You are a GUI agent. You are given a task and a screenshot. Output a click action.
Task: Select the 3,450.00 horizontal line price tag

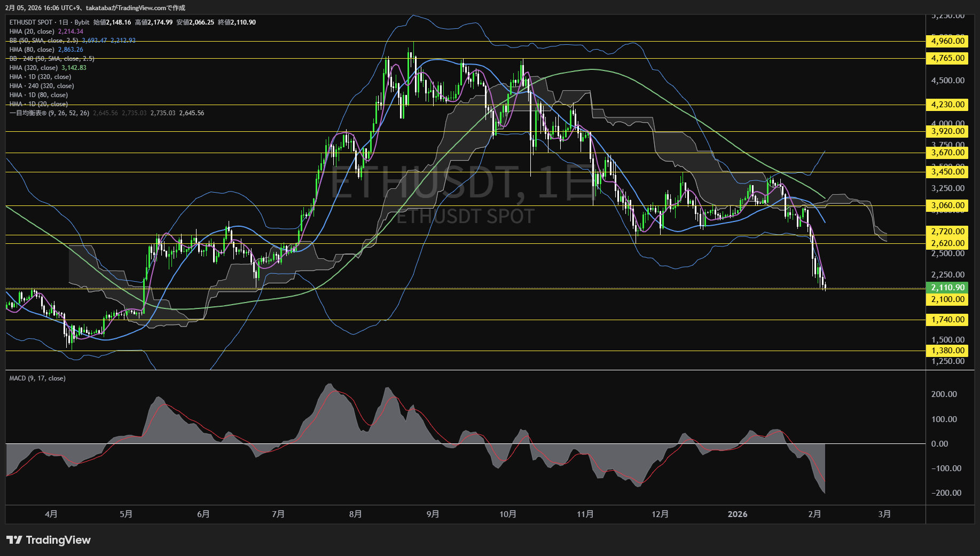947,171
